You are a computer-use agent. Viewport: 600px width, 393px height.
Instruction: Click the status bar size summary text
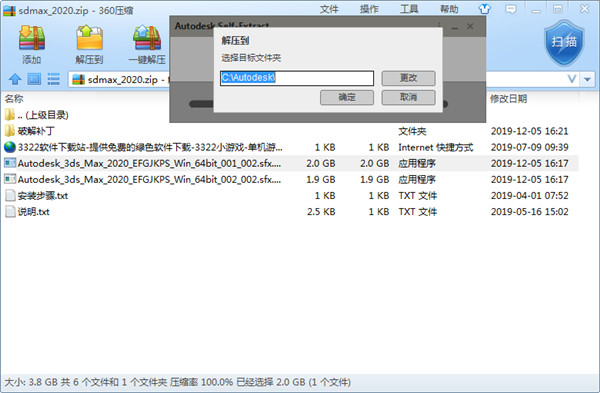(x=178, y=382)
